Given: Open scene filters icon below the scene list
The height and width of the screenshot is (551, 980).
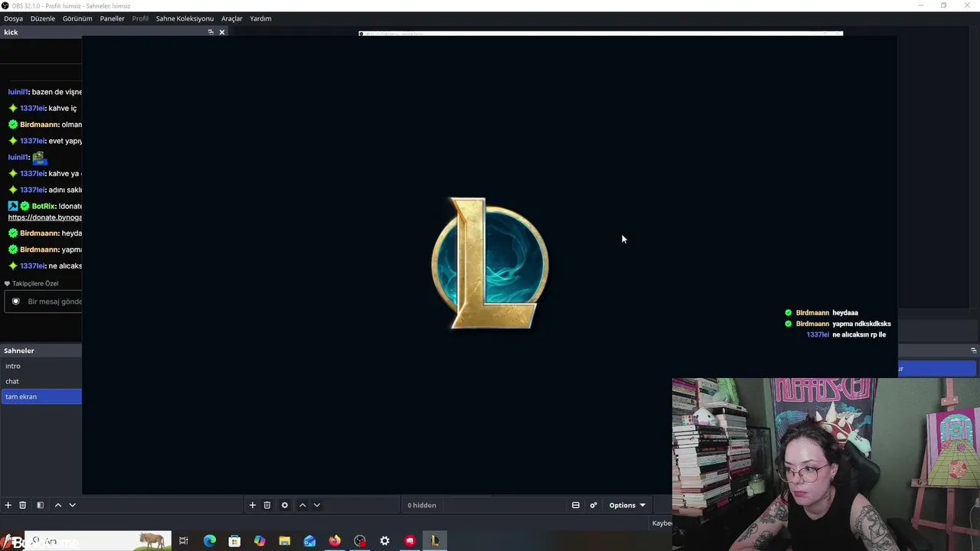Looking at the screenshot, I should (x=40, y=505).
